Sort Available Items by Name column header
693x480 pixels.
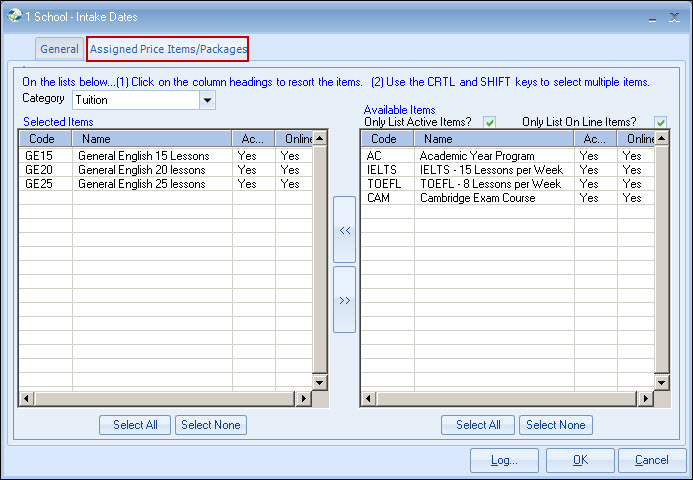(494, 140)
